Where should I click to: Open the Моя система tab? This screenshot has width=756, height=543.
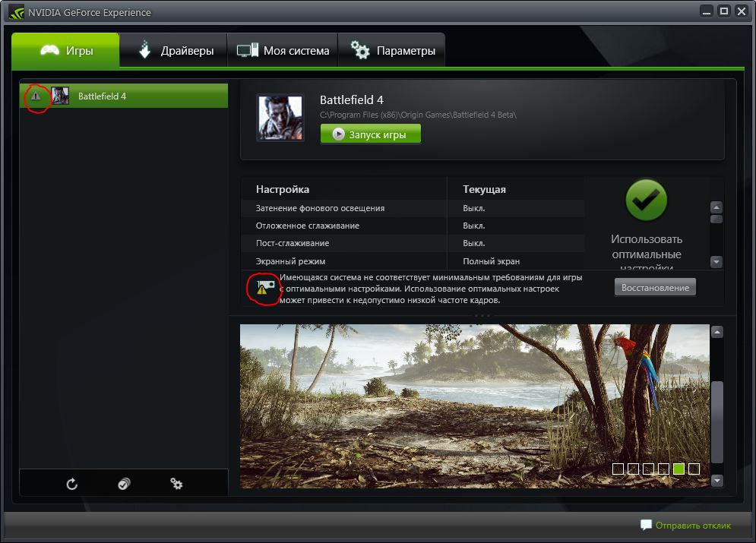283,50
